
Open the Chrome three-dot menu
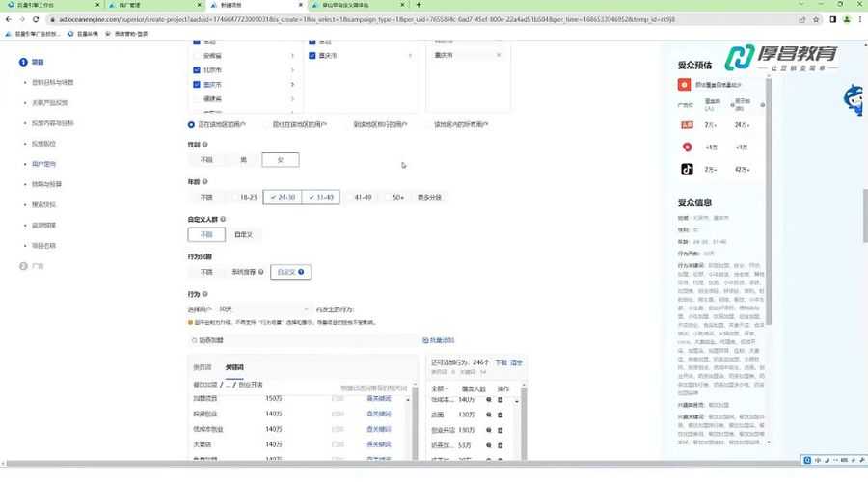(x=859, y=19)
